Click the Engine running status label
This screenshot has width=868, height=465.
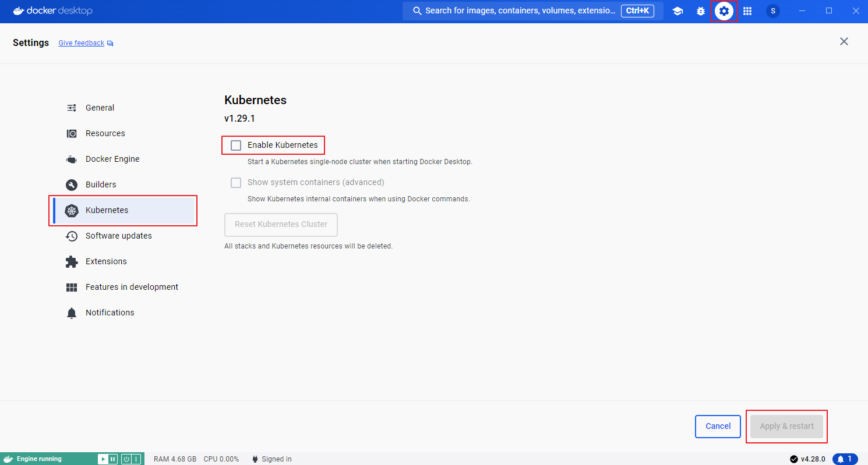tap(39, 459)
